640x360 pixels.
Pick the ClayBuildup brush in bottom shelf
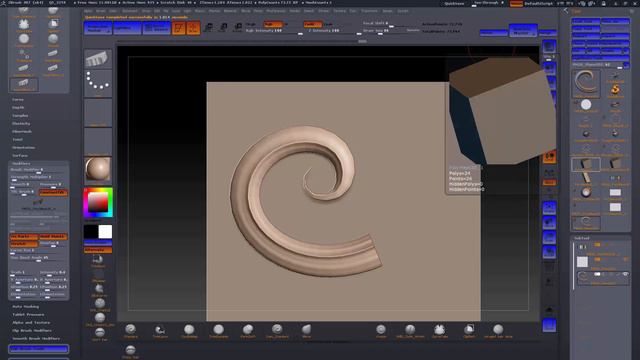click(x=189, y=331)
